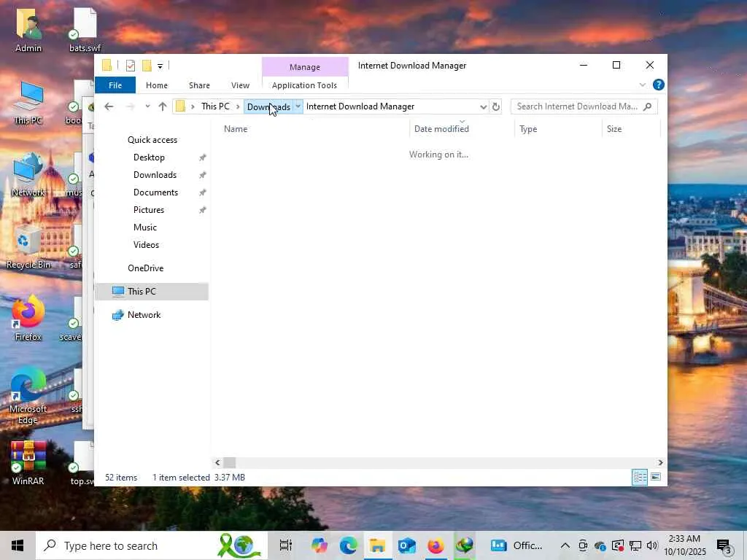
Task: Click horizontal scrollbar right arrow
Action: pyautogui.click(x=660, y=462)
